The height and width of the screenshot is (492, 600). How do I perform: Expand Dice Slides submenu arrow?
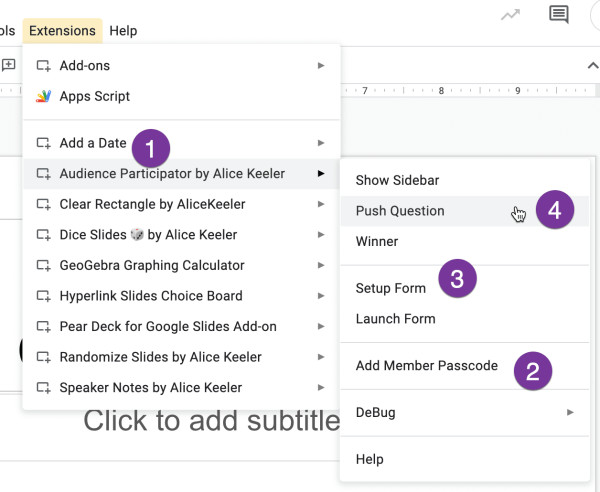coord(321,235)
